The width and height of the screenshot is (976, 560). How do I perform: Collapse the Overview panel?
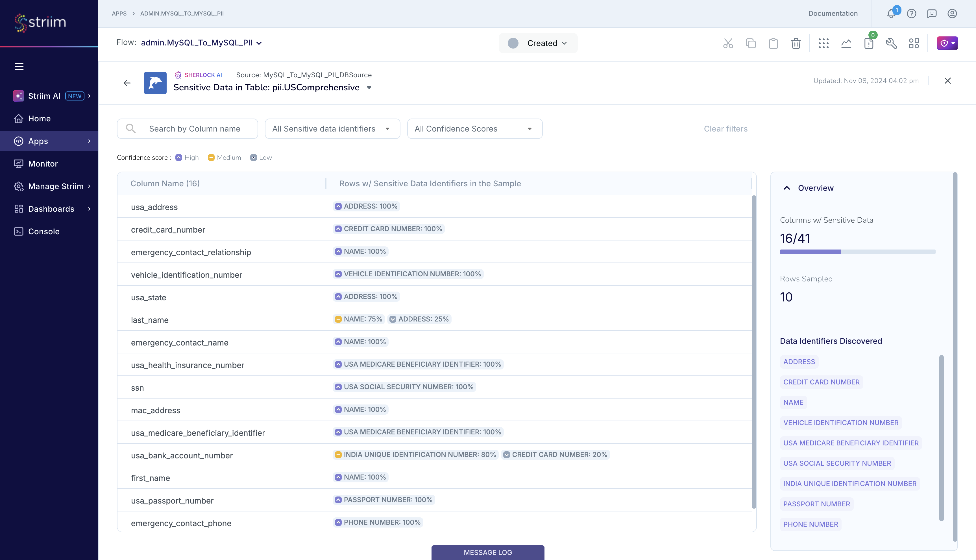(x=786, y=188)
